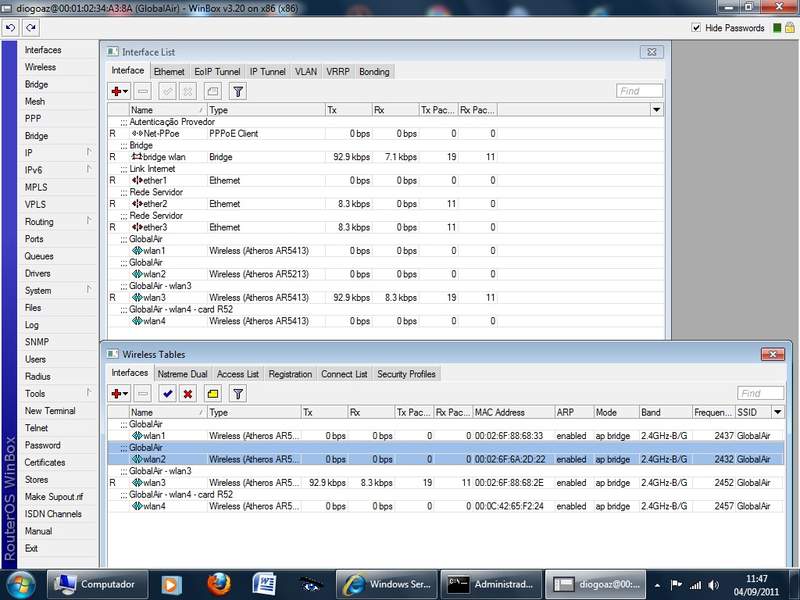Viewport: 800px width, 600px height.
Task: Open the filter funnel in Wireless Tables
Action: pyautogui.click(x=238, y=394)
